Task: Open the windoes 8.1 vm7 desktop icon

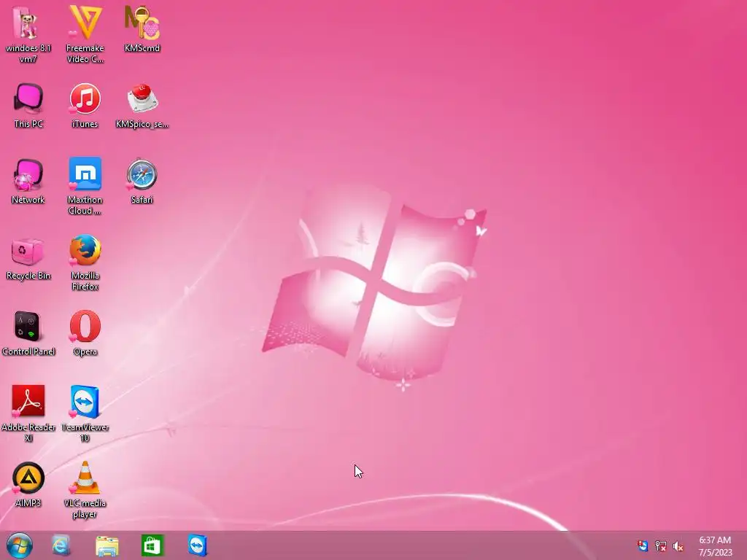Action: [28, 34]
